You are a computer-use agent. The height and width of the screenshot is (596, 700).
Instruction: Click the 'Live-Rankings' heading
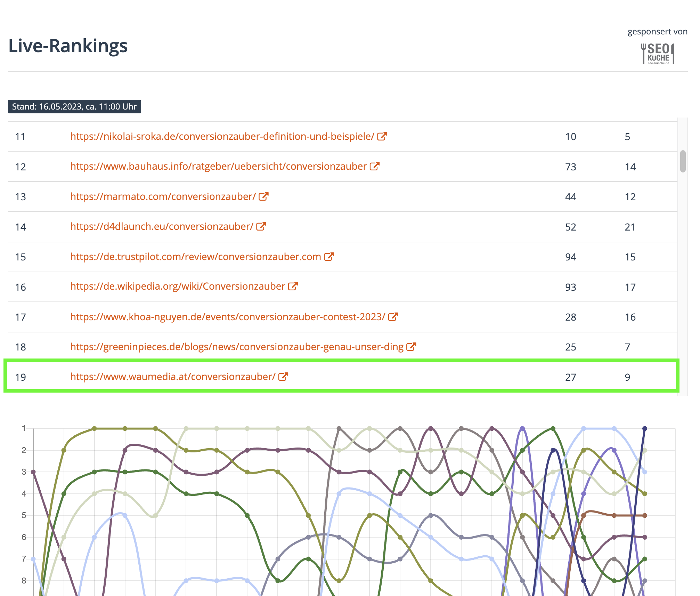tap(68, 46)
